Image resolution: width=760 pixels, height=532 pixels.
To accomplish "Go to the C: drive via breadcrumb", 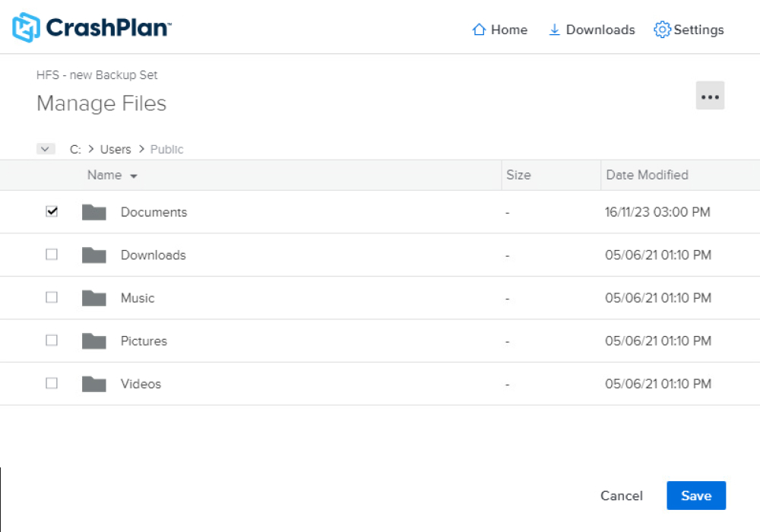I will (x=74, y=149).
